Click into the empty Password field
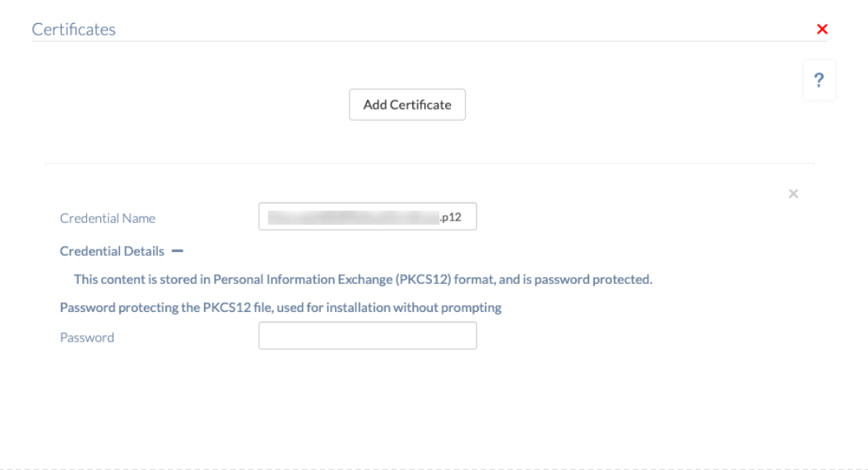Viewport: 868px width, 470px height. 368,336
